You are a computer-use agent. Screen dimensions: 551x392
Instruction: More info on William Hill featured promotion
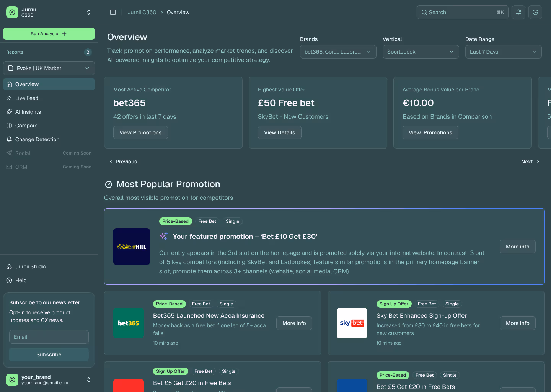518,247
